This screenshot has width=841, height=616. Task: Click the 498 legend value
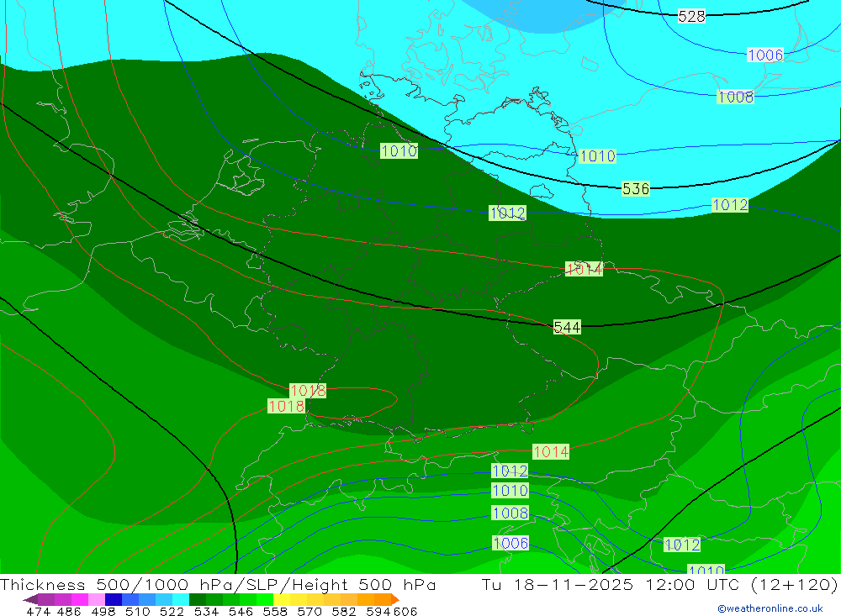point(103,611)
